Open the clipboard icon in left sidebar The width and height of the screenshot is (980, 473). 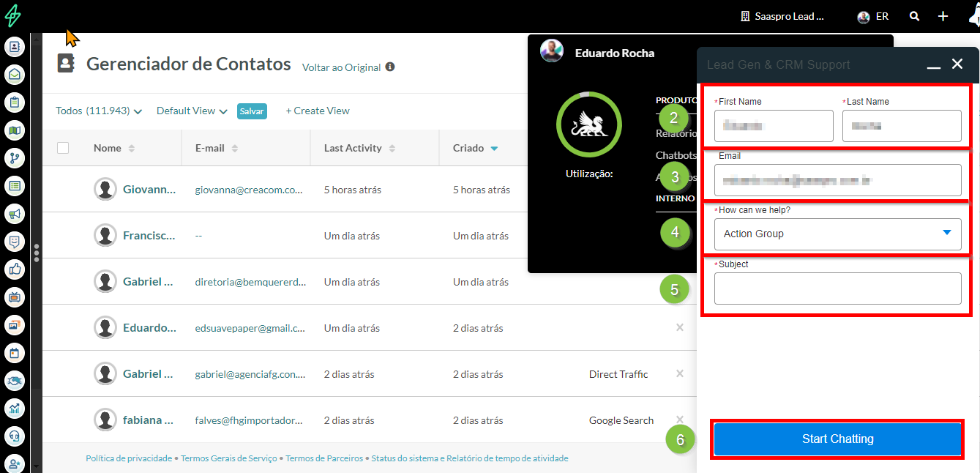[15, 103]
